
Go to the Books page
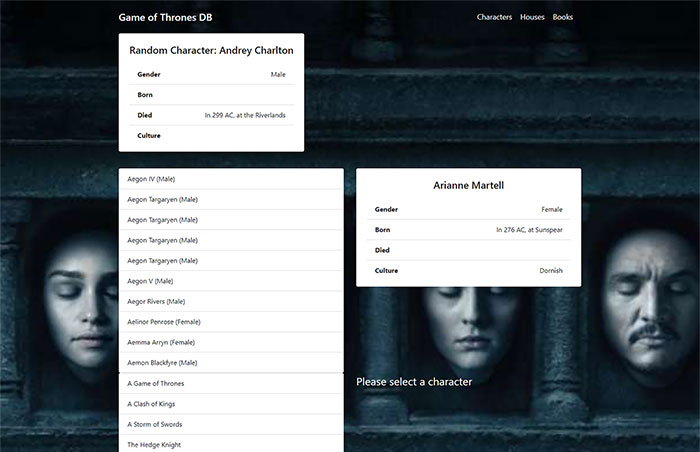coord(562,17)
